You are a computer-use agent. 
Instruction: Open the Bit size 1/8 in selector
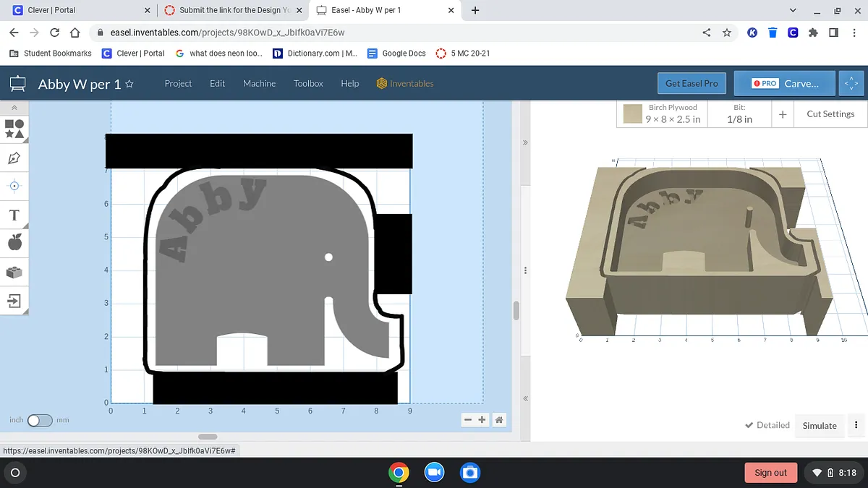(x=739, y=114)
